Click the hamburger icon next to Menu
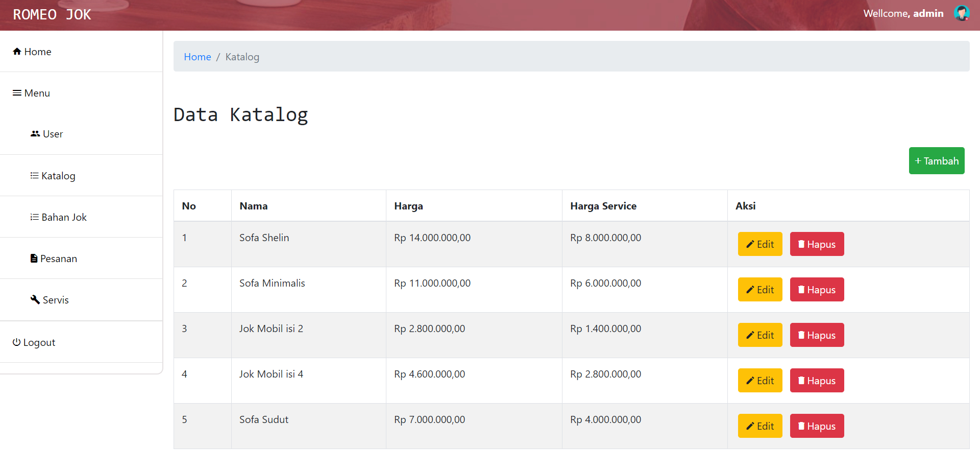Viewport: 980px width, 469px height. pyautogui.click(x=17, y=93)
